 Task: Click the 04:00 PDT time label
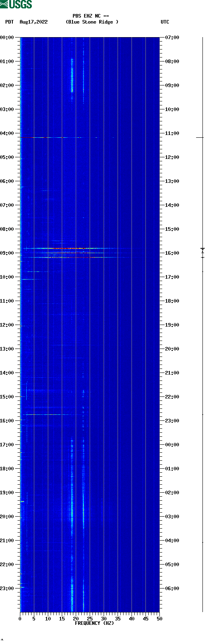(x=7, y=133)
